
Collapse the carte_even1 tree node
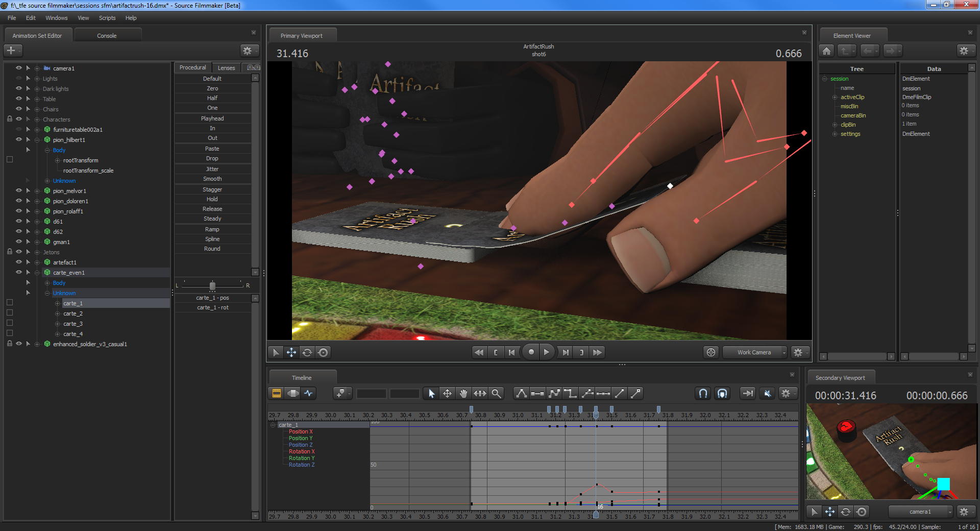[x=37, y=273]
